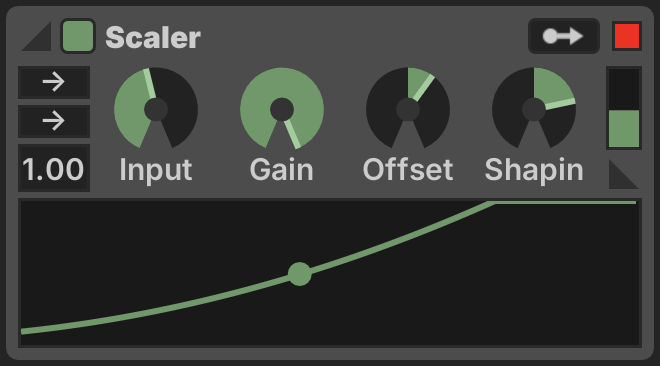Click the Offset knob
The height and width of the screenshot is (366, 660).
(x=407, y=109)
